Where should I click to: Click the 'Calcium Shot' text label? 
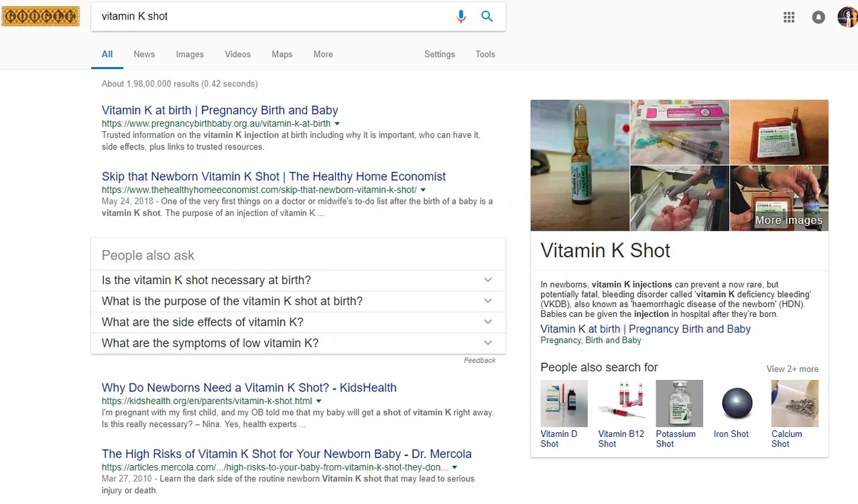787,439
